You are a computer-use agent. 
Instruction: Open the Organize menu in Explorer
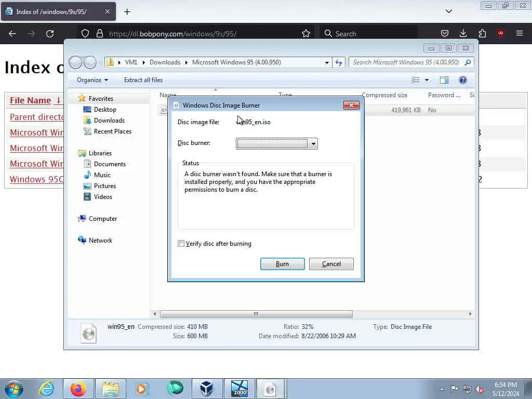pos(92,80)
